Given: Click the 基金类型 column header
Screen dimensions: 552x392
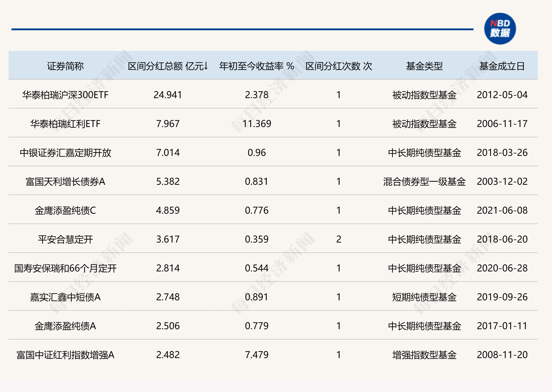Looking at the screenshot, I should [424, 66].
